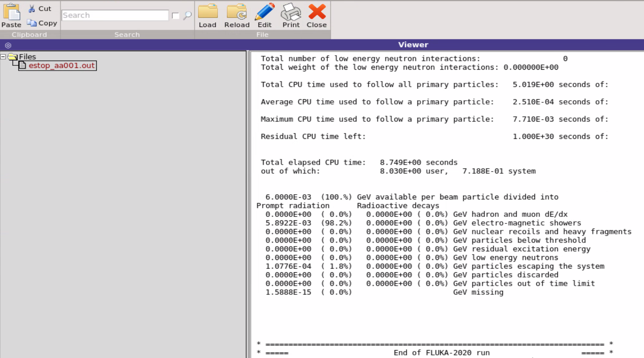Click the 7.188E-01 system time value
This screenshot has width=644, height=358.
click(x=483, y=171)
